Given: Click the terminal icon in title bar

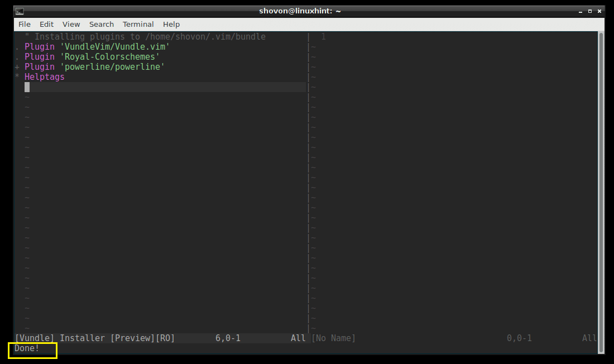Looking at the screenshot, I should click(x=20, y=11).
